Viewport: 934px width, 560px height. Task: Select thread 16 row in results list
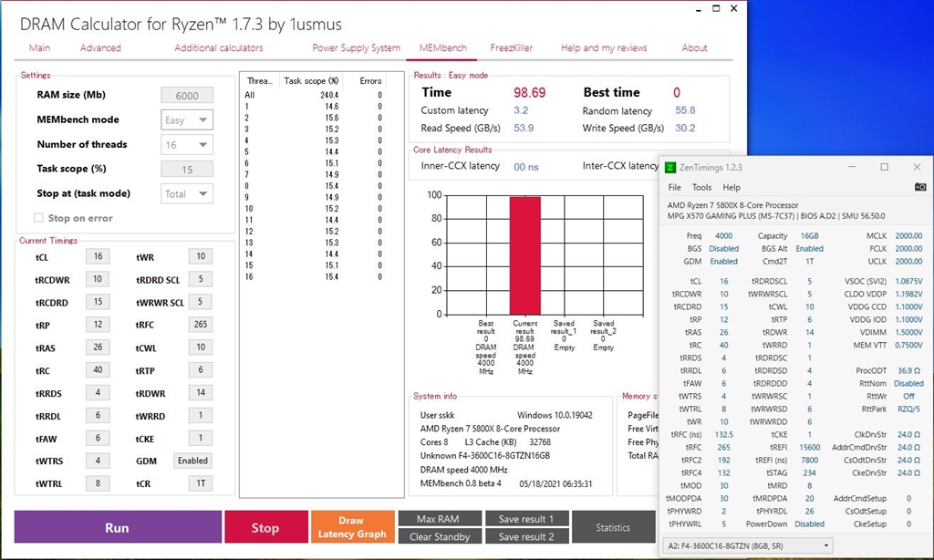(314, 276)
